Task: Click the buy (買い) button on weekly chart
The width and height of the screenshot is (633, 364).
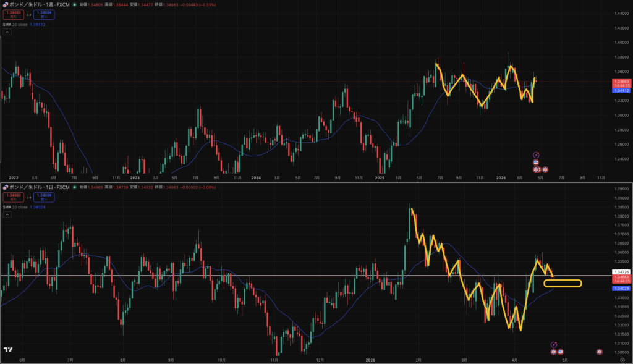Action: [44, 14]
